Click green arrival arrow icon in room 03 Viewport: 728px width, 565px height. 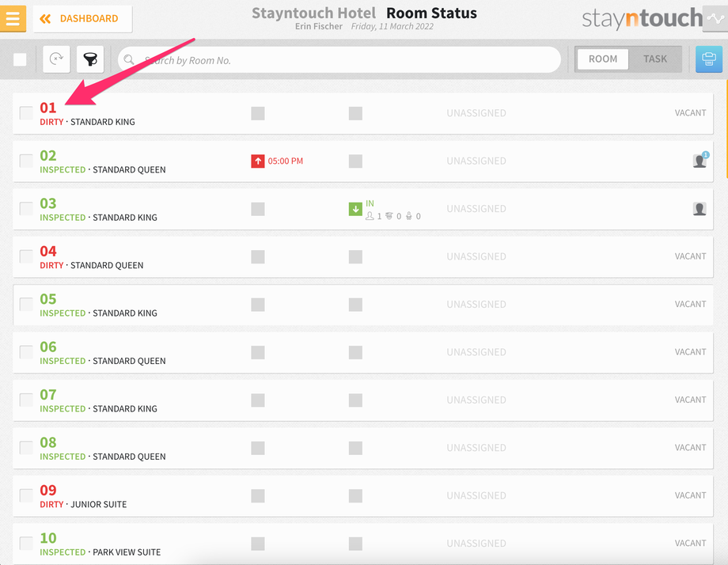point(355,209)
